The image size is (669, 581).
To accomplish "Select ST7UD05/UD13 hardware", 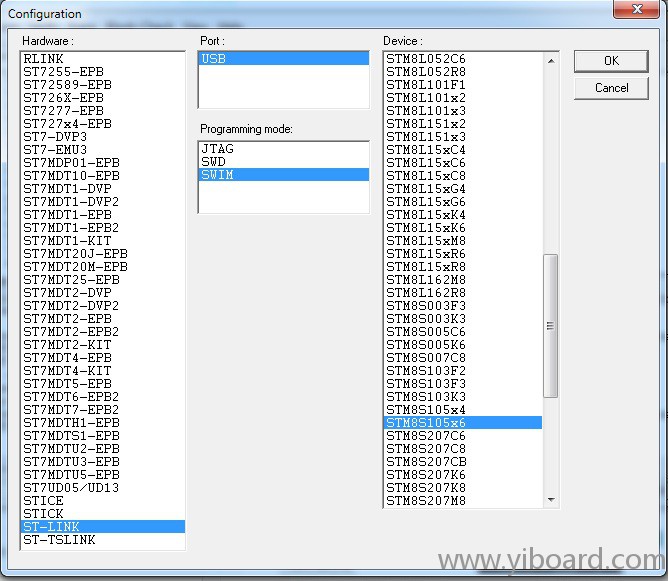I will point(103,488).
